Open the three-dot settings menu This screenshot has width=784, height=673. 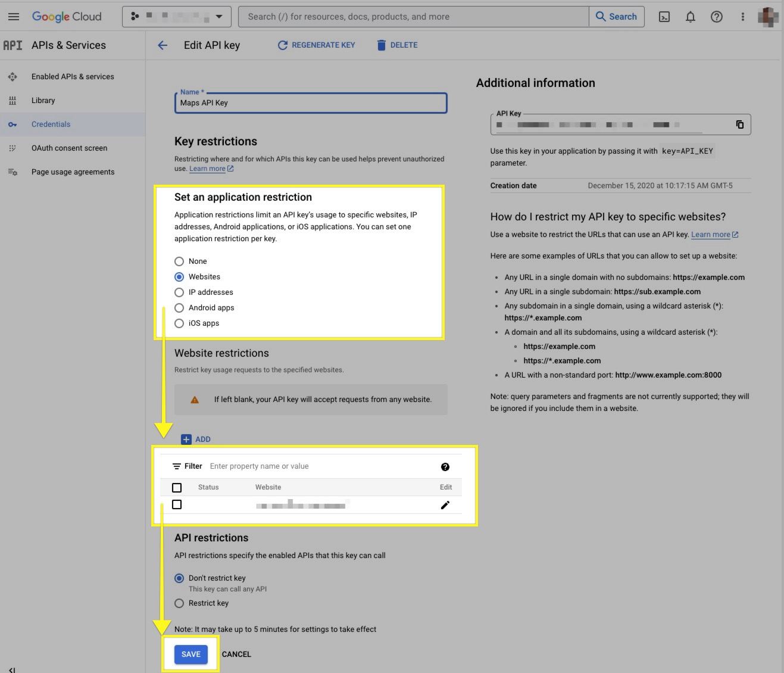(743, 17)
